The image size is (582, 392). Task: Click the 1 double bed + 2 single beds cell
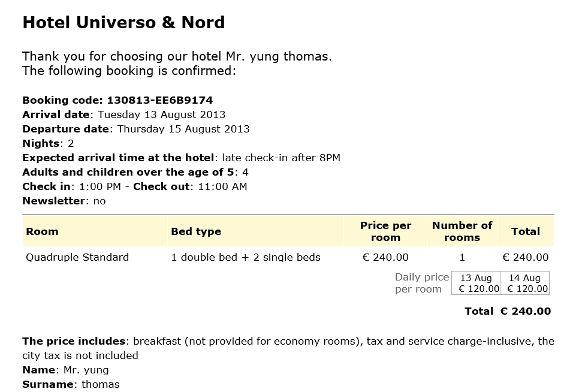(245, 257)
